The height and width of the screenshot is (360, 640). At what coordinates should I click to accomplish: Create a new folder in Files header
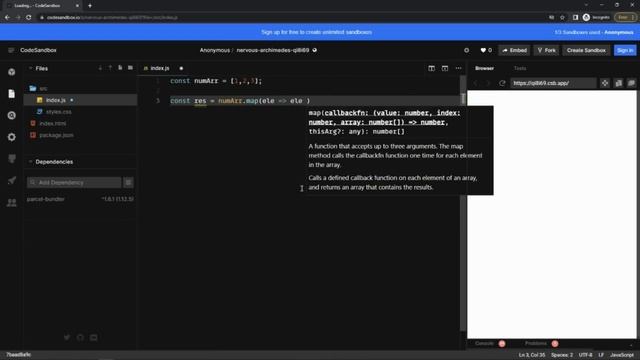(130, 68)
